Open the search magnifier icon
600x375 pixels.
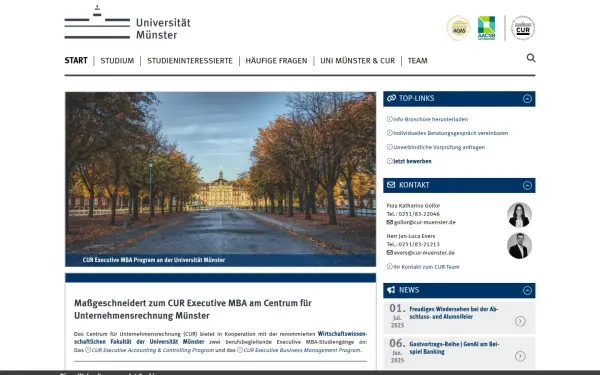(531, 58)
